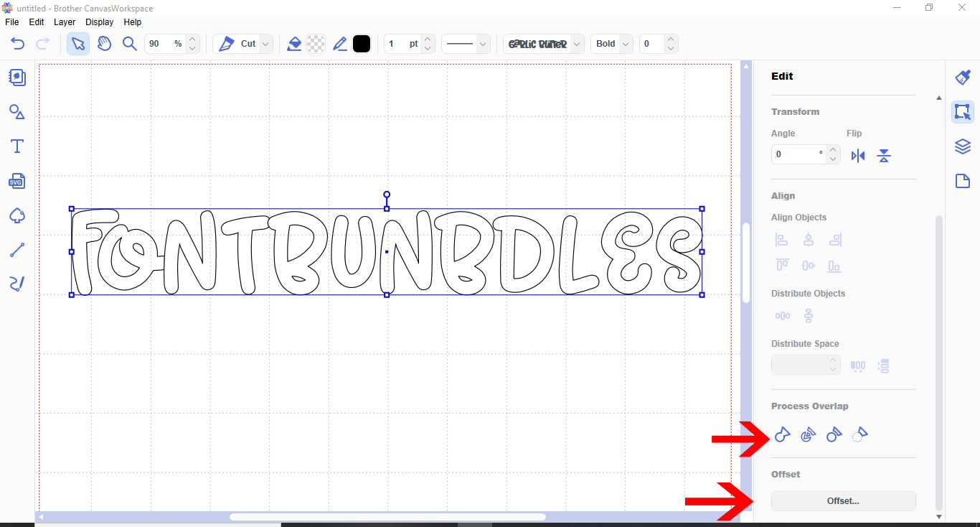Screen dimensions: 980x527
Task: Flip selection horizontally
Action: coord(858,156)
